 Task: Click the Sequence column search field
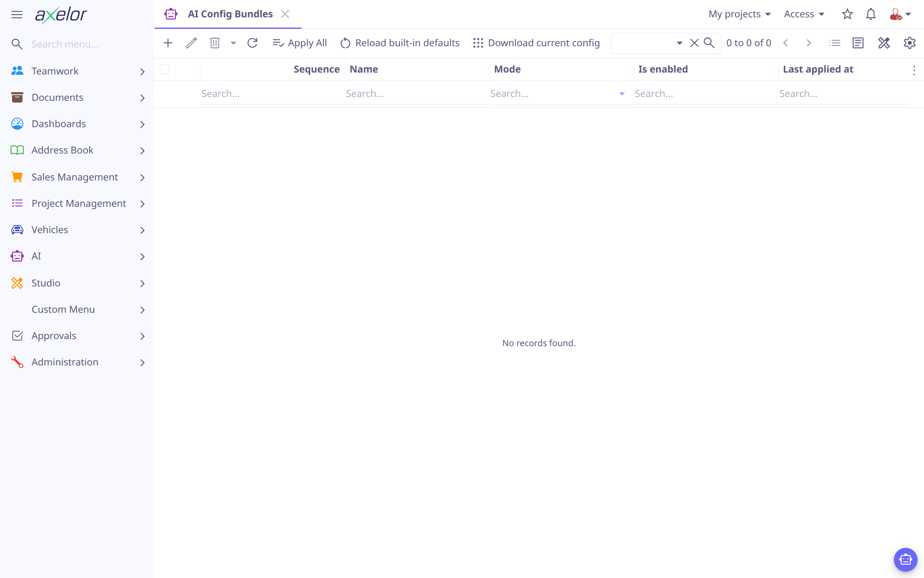(x=272, y=94)
